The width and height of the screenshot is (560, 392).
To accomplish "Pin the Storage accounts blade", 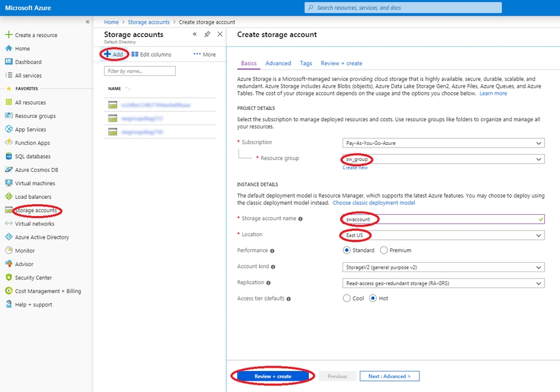I will tap(207, 34).
